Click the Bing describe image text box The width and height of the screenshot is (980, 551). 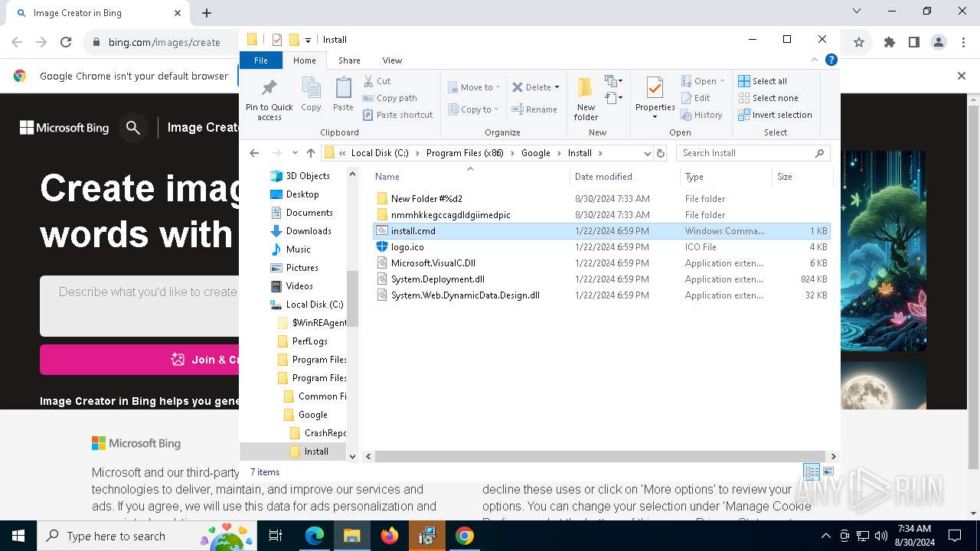140,305
